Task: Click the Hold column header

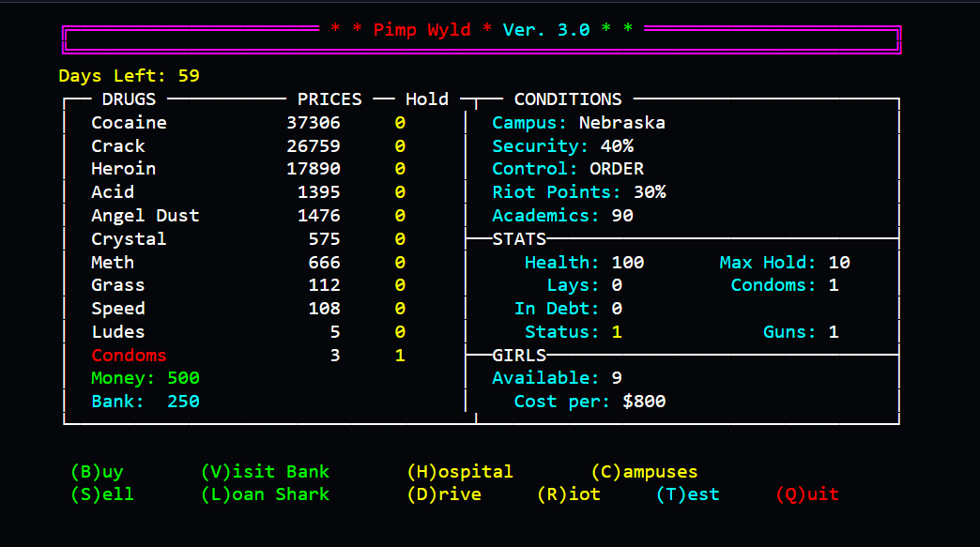Action: coord(427,99)
